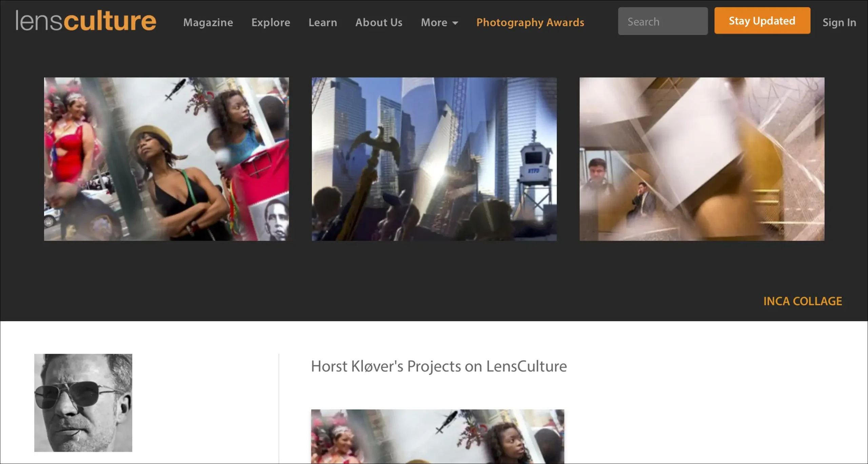Click the More dropdown arrow
Viewport: 868px width, 464px height.
(x=455, y=23)
